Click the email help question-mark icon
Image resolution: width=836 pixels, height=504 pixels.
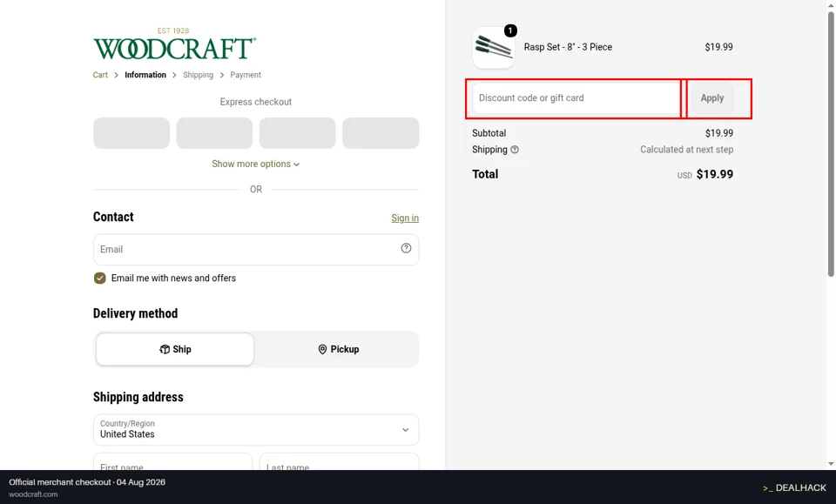[407, 248]
